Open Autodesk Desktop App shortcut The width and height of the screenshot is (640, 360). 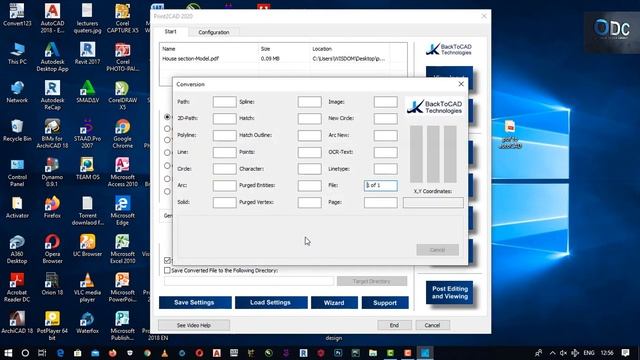pos(52,56)
